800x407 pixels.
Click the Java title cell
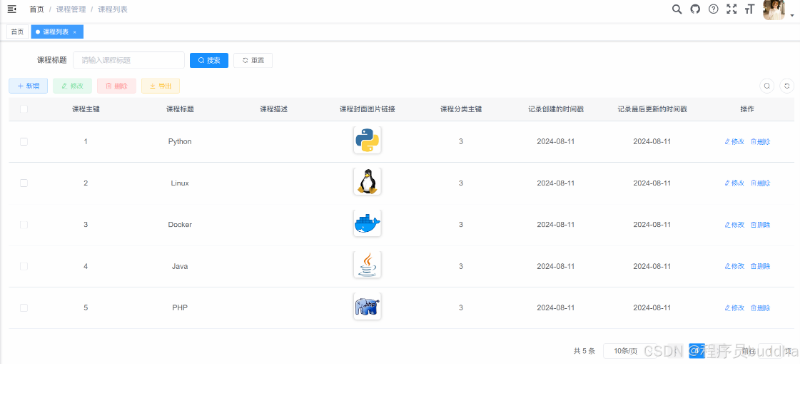(x=180, y=266)
